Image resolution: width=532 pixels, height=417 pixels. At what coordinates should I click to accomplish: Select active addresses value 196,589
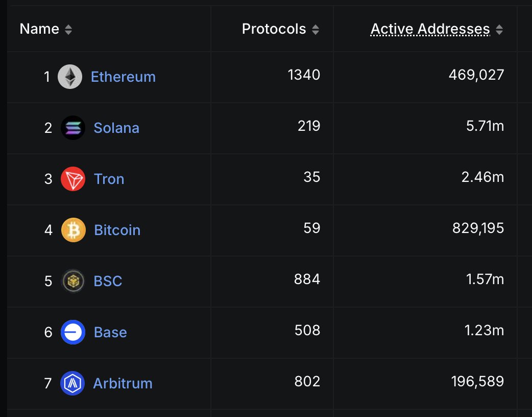click(478, 382)
